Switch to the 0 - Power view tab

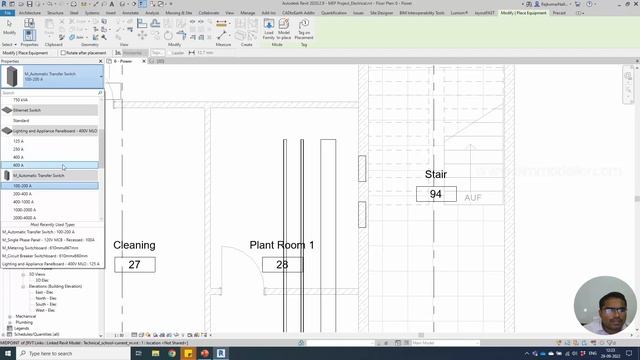click(123, 61)
